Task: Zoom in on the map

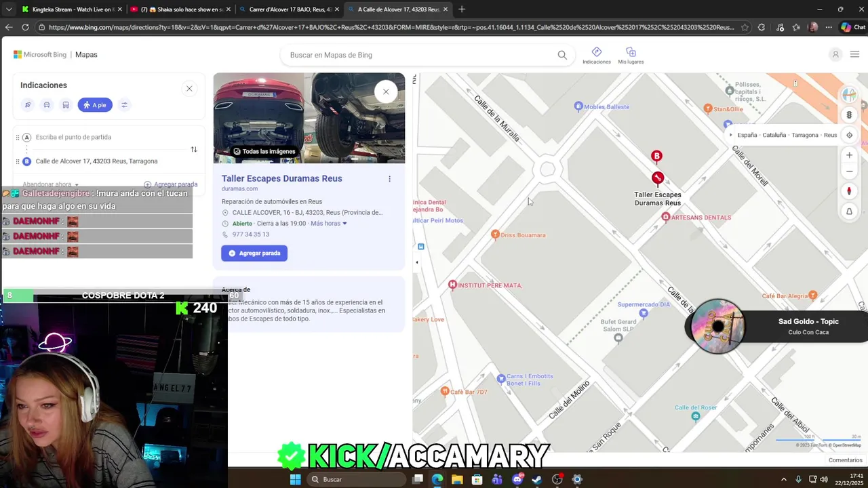Action: pos(849,155)
